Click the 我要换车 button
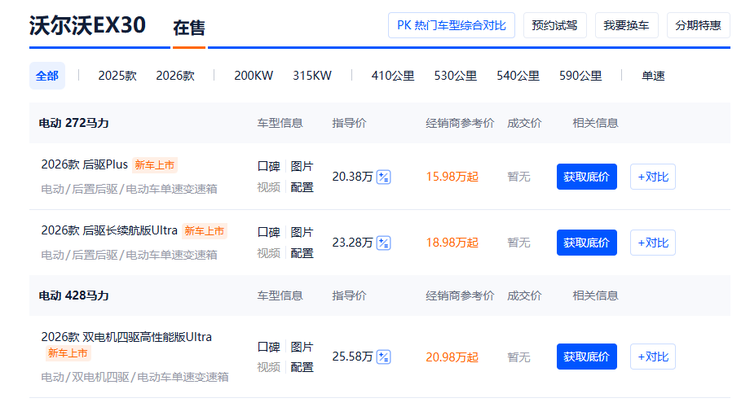 pyautogui.click(x=625, y=25)
